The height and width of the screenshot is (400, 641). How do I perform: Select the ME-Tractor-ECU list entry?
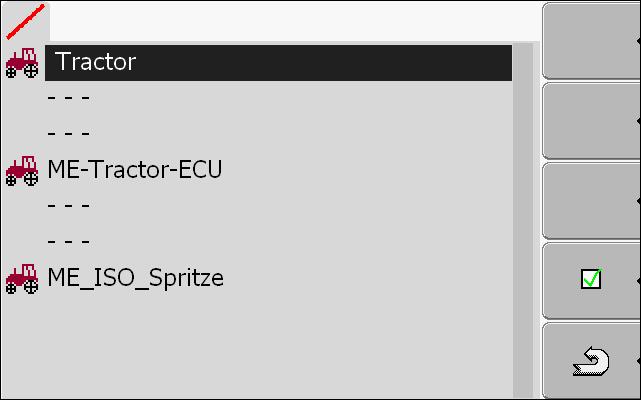pyautogui.click(x=278, y=171)
